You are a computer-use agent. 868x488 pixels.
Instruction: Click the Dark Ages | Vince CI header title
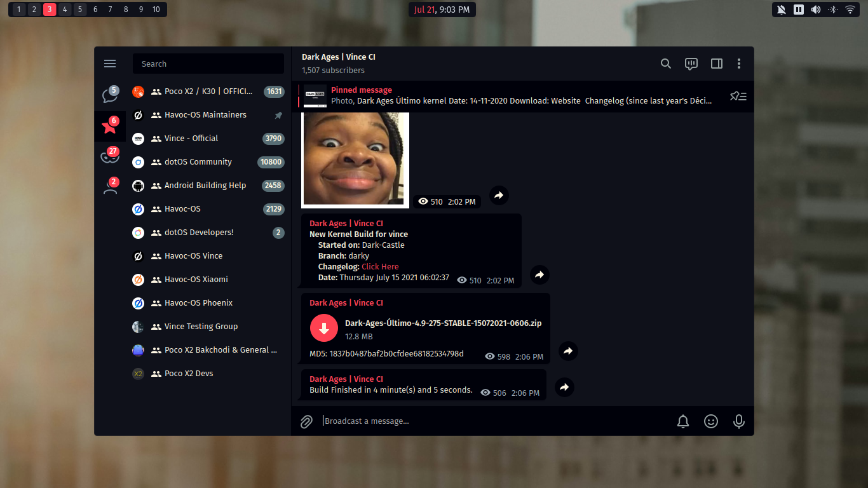339,57
